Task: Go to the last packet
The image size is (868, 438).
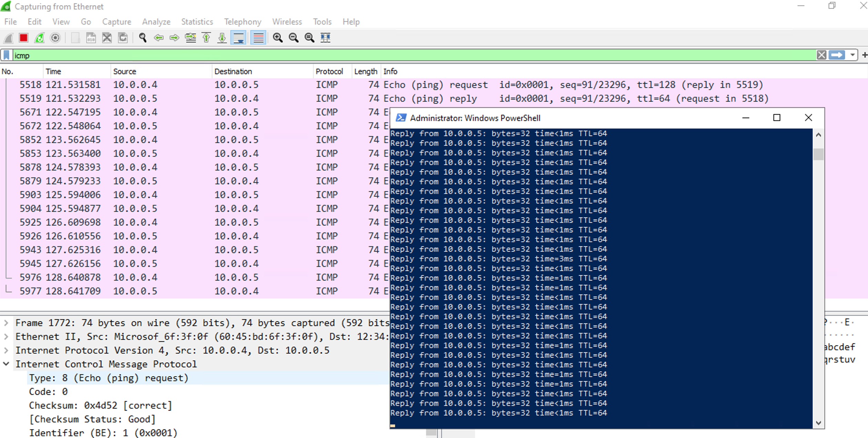Action: tap(222, 38)
